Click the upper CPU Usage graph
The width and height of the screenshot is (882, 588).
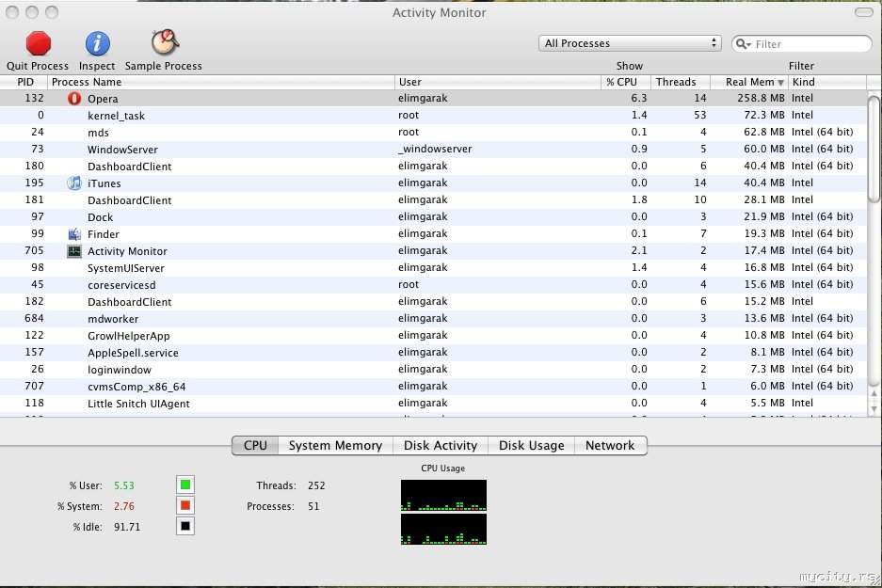pos(443,495)
